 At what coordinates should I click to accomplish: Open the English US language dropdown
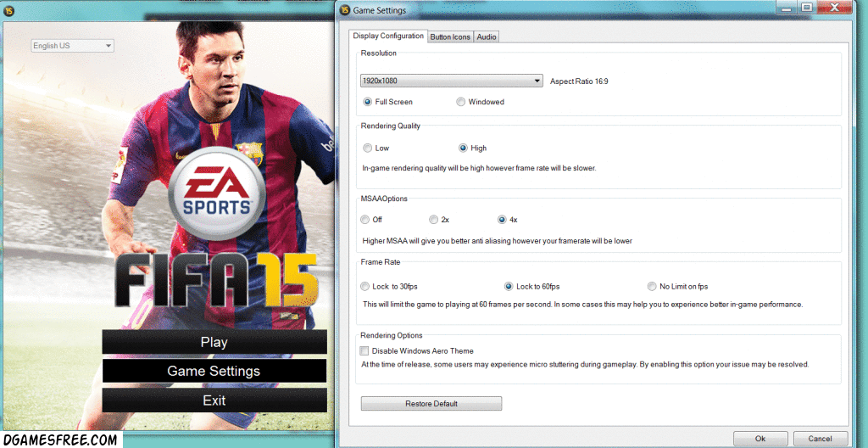click(73, 46)
